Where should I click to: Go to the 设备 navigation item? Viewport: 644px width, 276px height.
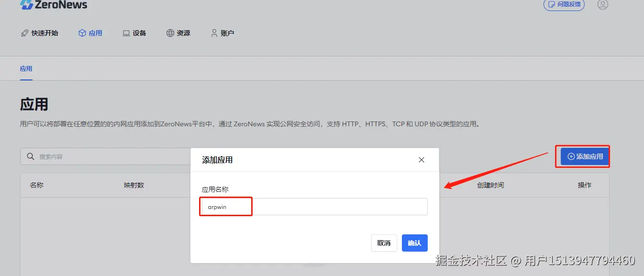(x=134, y=33)
